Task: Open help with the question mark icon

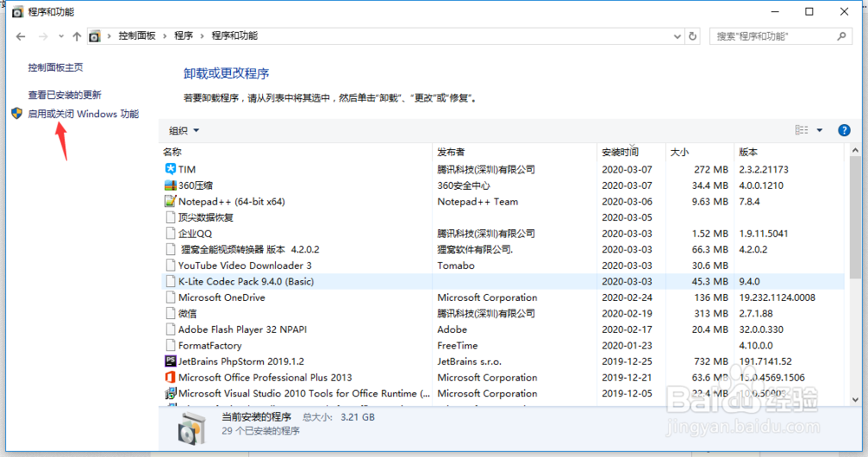Action: [845, 130]
